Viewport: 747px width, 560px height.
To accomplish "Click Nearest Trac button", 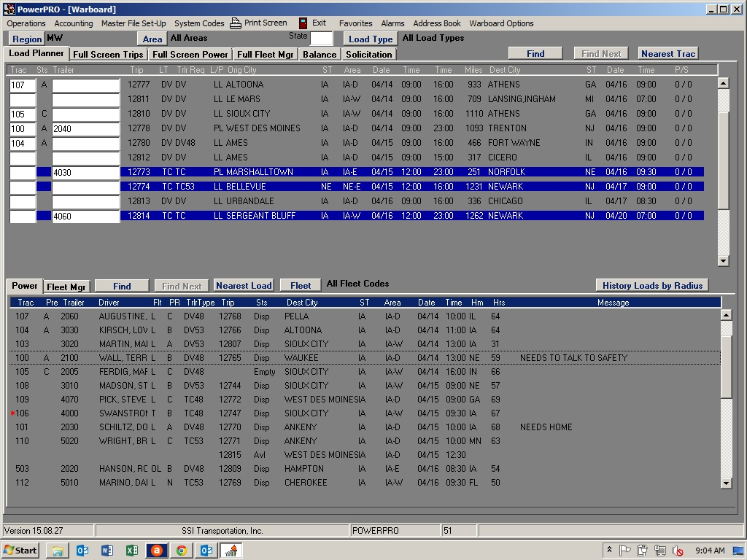I will click(x=668, y=53).
